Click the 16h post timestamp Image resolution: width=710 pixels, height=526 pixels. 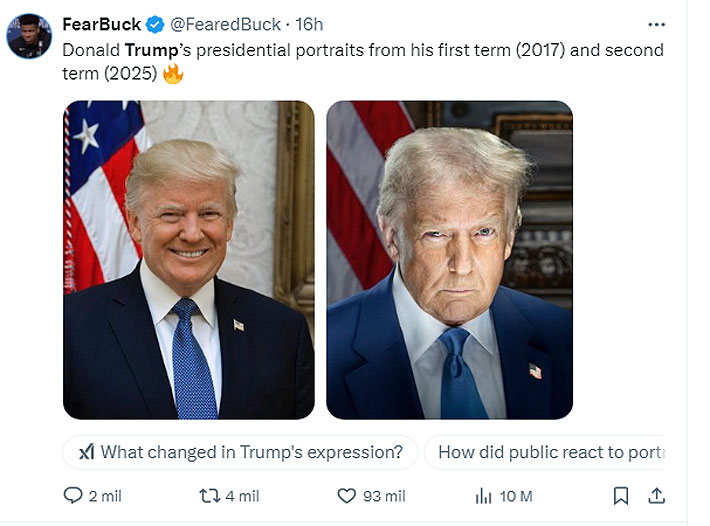click(310, 24)
